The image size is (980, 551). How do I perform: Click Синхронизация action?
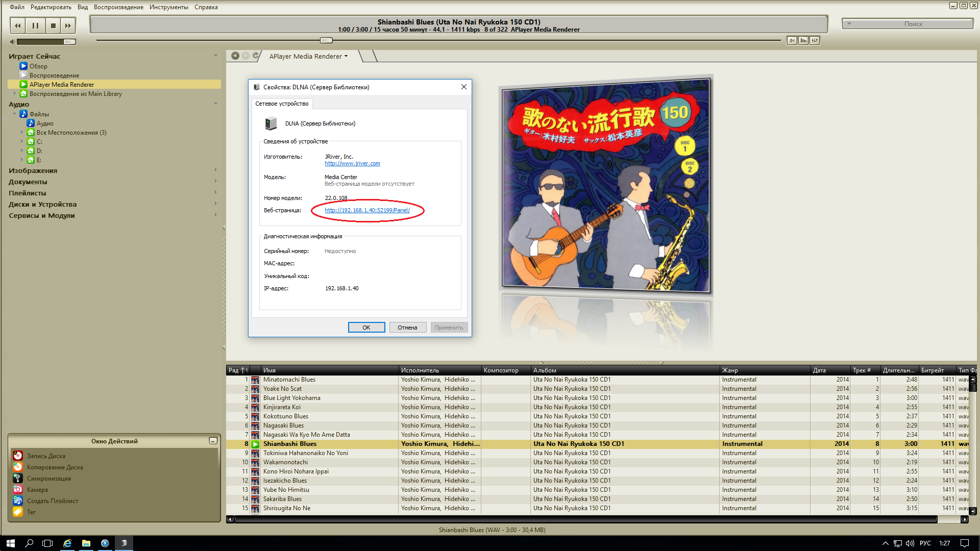pyautogui.click(x=48, y=479)
